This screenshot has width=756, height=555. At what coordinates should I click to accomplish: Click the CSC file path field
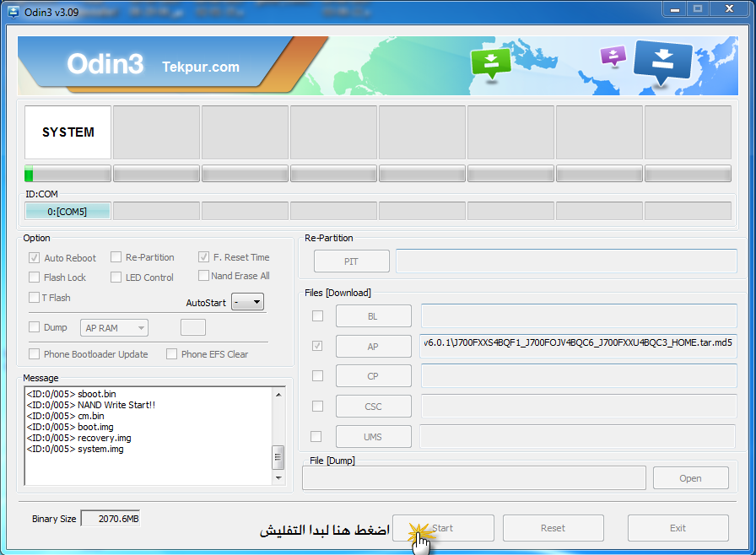pos(579,407)
